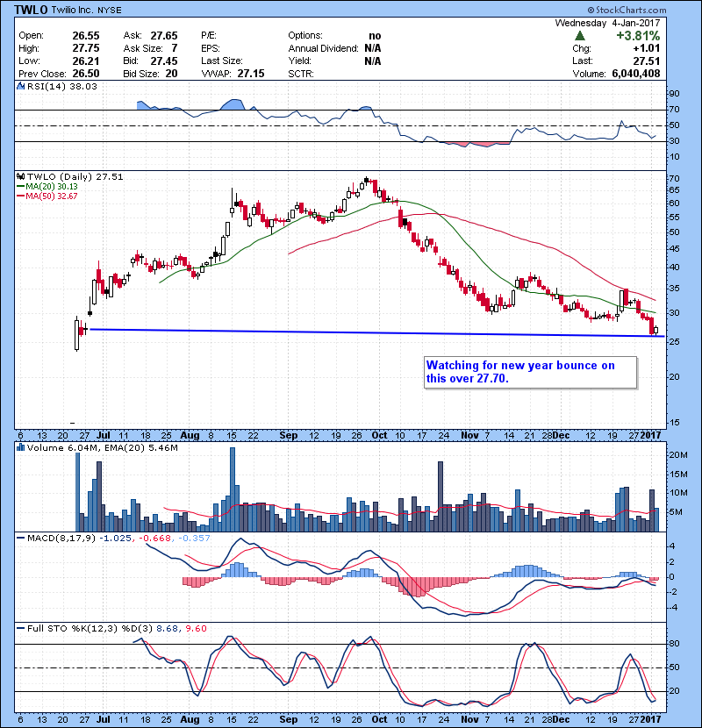Click the 15M label on volume axis
Screen dimensions: 702x728
677,475
